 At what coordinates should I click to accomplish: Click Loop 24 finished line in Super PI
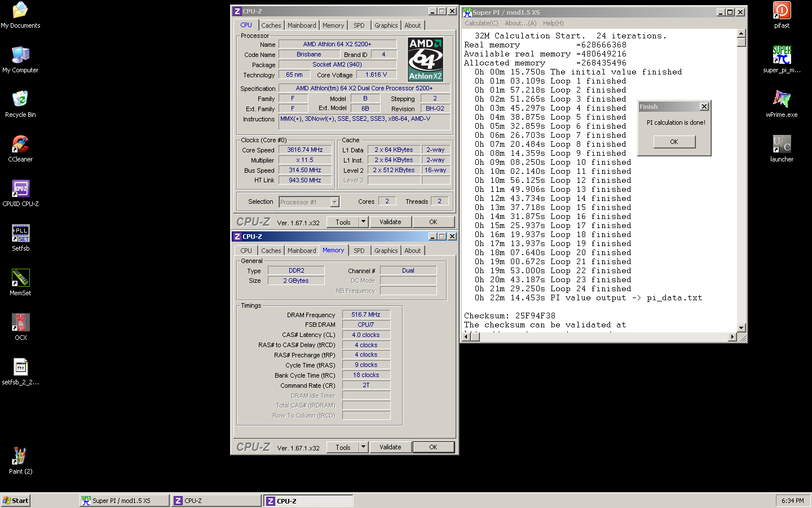click(x=553, y=288)
